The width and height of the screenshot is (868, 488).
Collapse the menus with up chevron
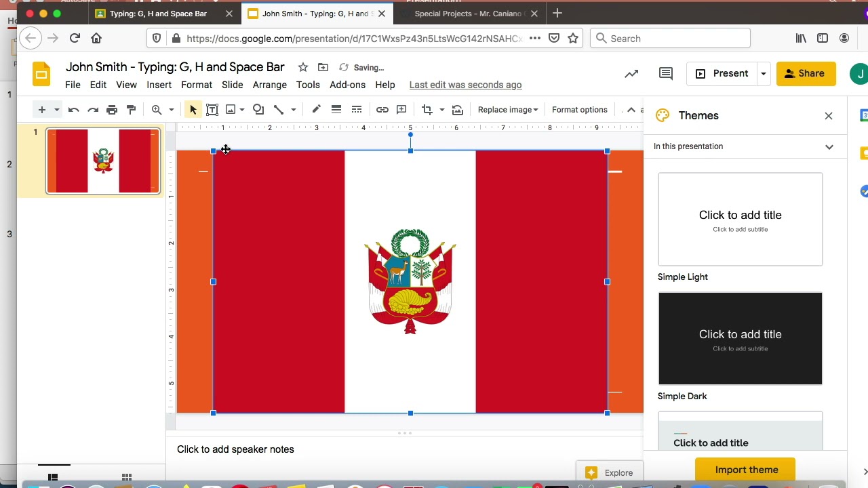point(631,110)
